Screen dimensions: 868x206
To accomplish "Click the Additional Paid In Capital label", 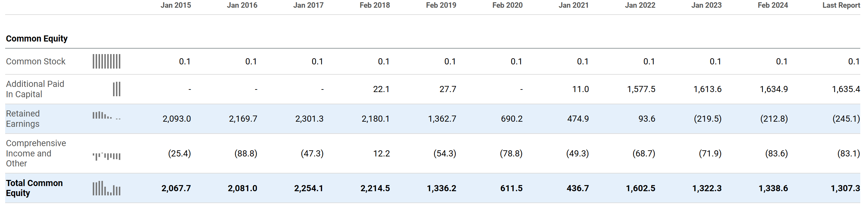I will pyautogui.click(x=35, y=89).
